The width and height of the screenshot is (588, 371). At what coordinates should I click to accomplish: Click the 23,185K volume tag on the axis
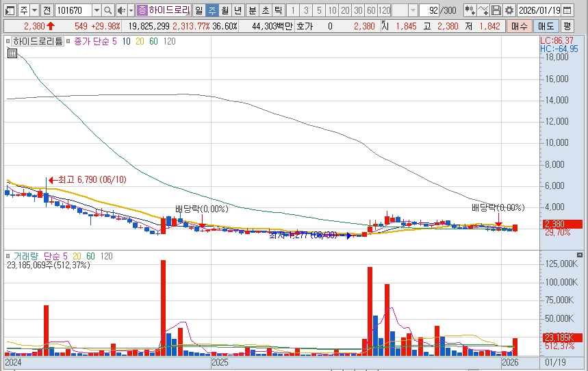pyautogui.click(x=563, y=337)
